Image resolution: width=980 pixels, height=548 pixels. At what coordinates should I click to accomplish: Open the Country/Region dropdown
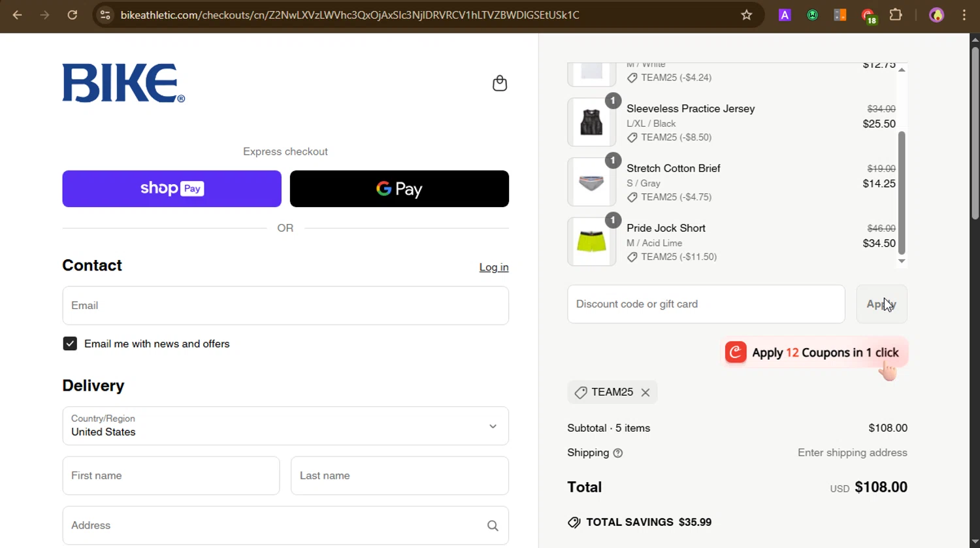click(x=286, y=426)
